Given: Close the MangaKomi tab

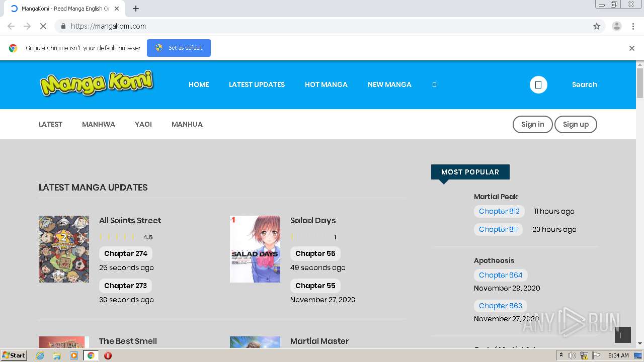Looking at the screenshot, I should [x=117, y=9].
